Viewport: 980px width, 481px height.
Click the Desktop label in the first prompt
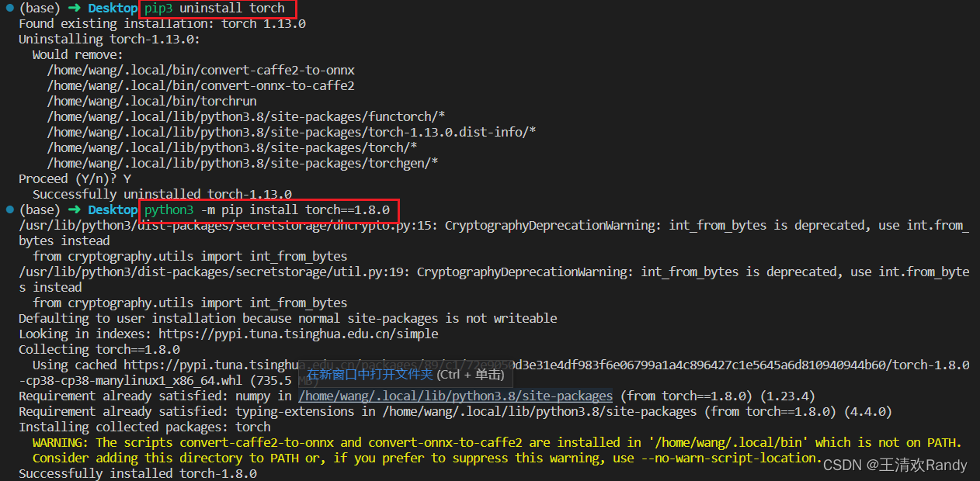click(x=112, y=9)
